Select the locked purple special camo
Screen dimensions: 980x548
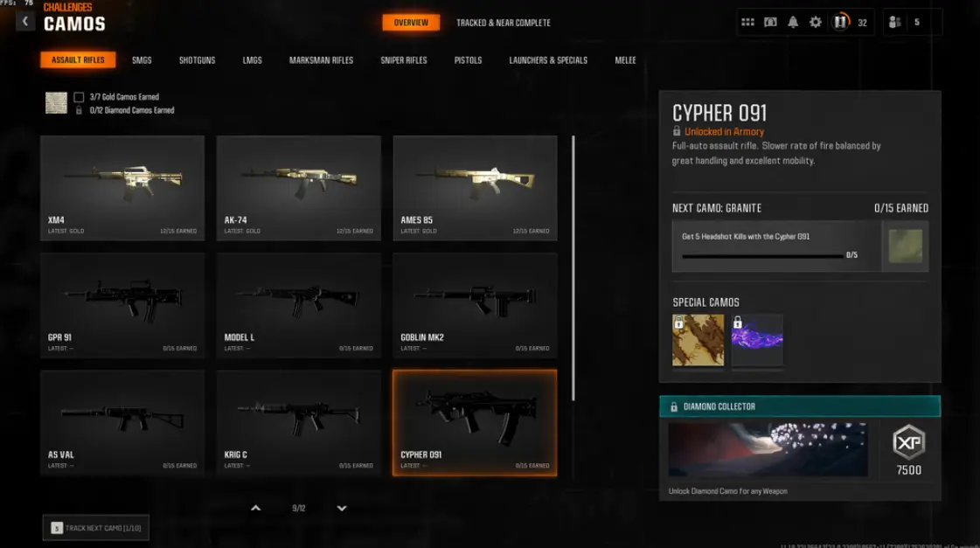click(x=757, y=341)
